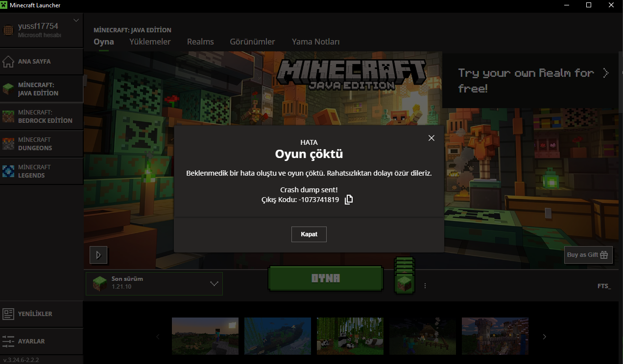Screen dimensions: 623x364
Task: Click the Try your own Realm for free text
Action: point(526,81)
